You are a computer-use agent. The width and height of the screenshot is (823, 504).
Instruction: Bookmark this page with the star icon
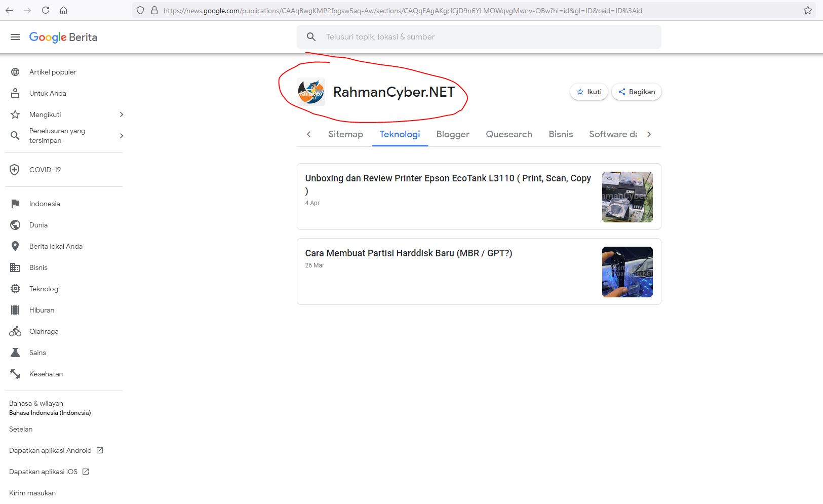click(x=808, y=10)
